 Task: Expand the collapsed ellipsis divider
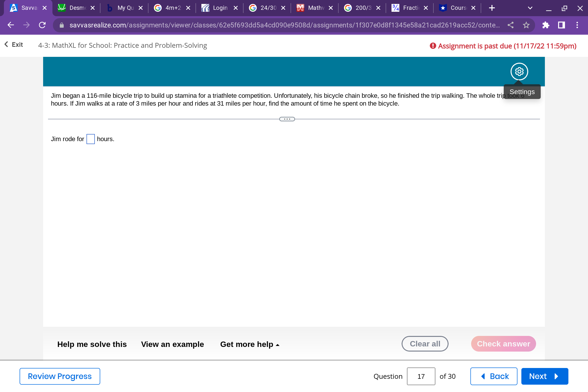287,119
